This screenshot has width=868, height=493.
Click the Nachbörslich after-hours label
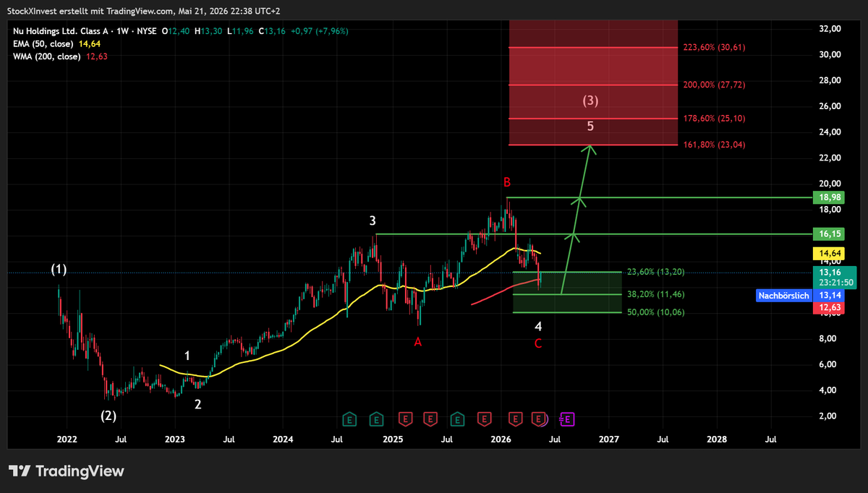pos(784,295)
